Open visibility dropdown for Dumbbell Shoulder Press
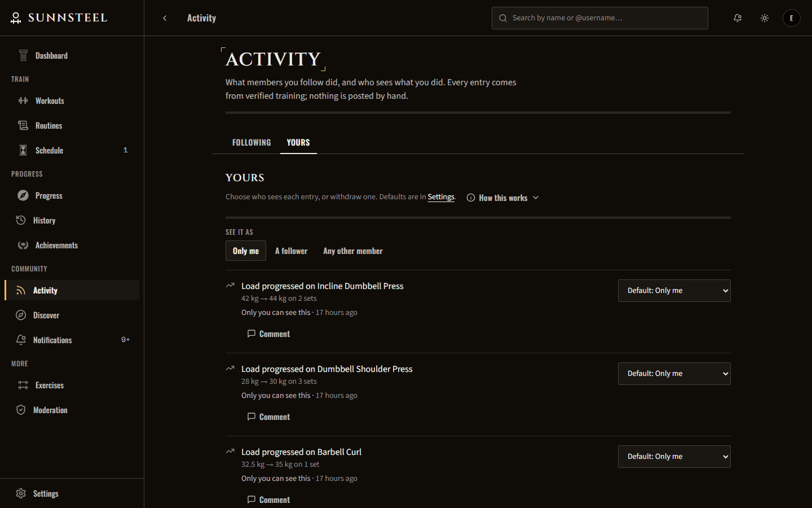812x508 pixels. click(674, 374)
